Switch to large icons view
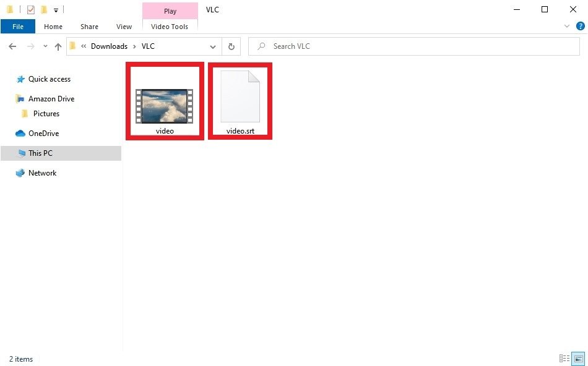 [578, 359]
